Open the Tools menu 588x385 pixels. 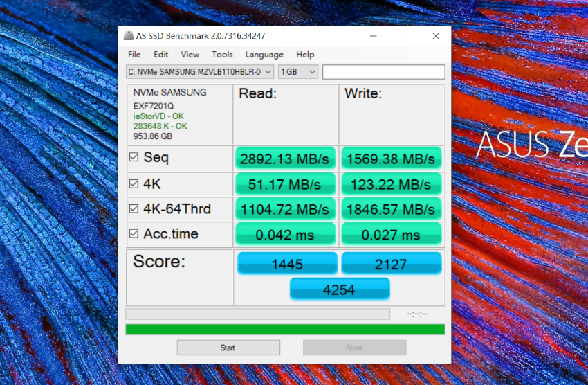(222, 55)
